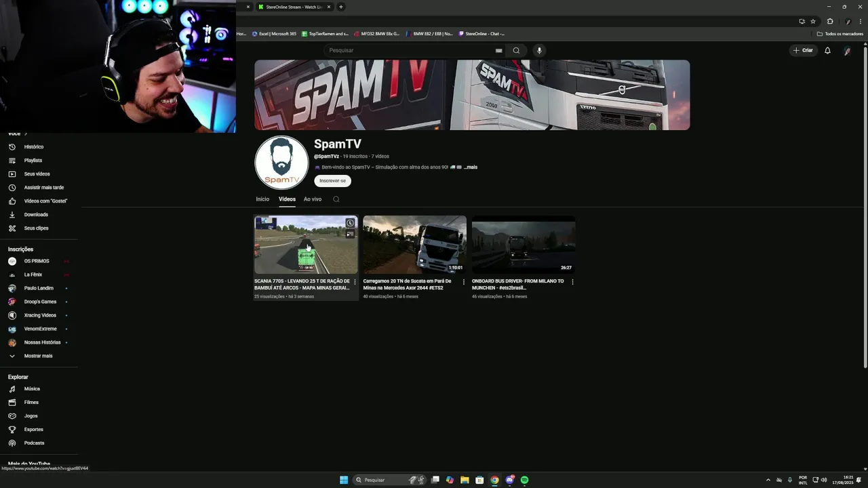Click the Criar button

tap(803, 50)
